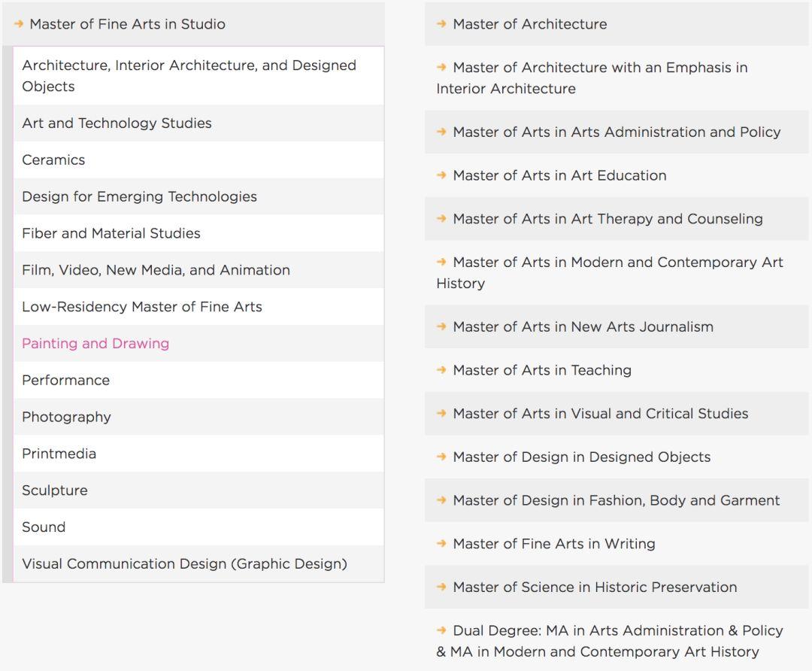This screenshot has width=812, height=671.
Task: Click arrow icon by Dual Degree program
Action: click(x=441, y=630)
